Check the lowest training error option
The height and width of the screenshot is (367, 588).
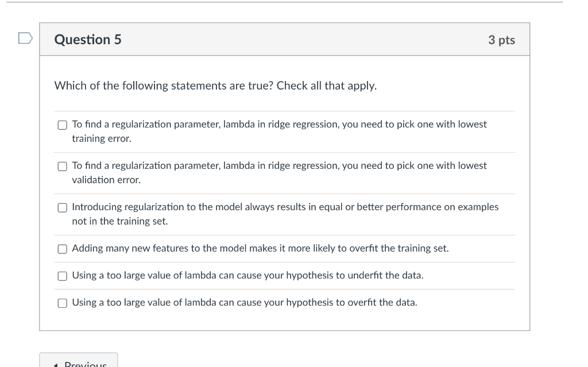[x=62, y=125]
